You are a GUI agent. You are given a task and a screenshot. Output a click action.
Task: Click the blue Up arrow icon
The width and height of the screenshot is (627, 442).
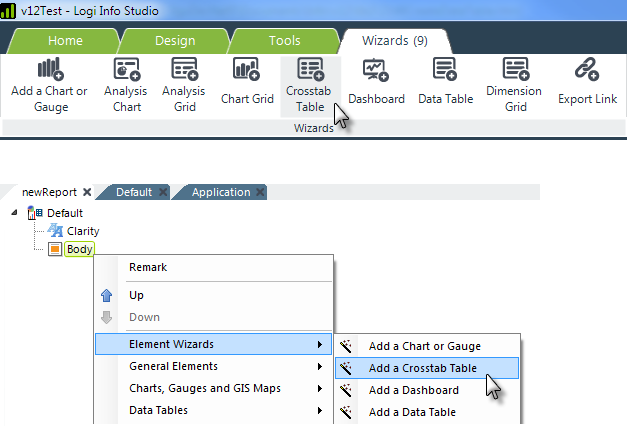[x=106, y=295]
